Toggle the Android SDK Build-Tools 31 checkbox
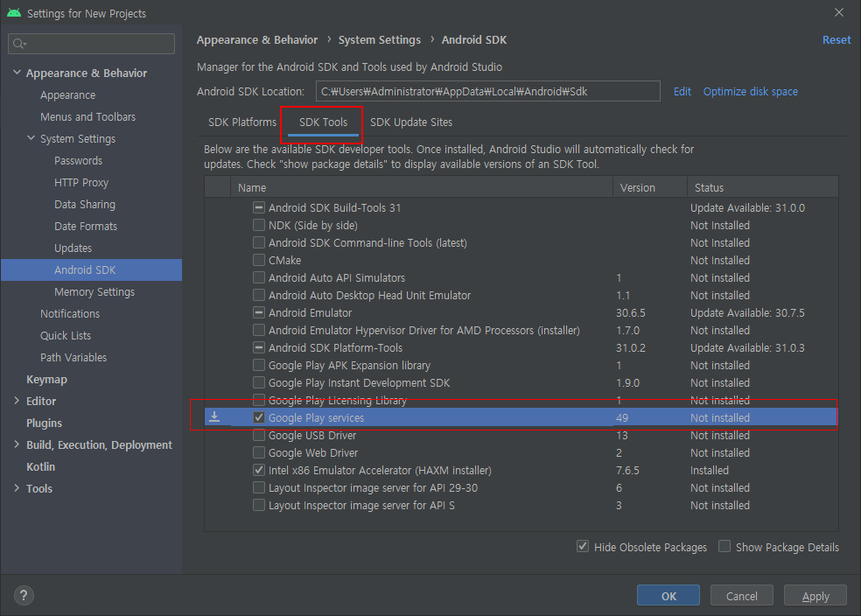 coord(259,207)
